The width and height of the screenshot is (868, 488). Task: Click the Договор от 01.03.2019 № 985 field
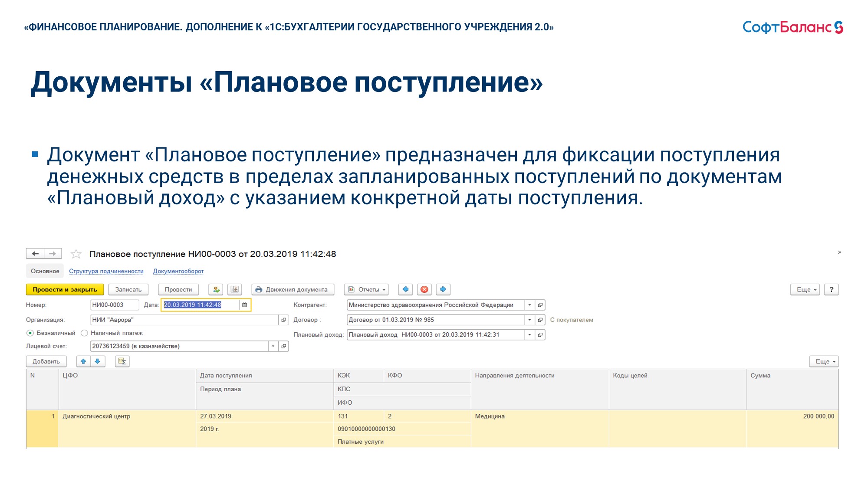(x=436, y=320)
